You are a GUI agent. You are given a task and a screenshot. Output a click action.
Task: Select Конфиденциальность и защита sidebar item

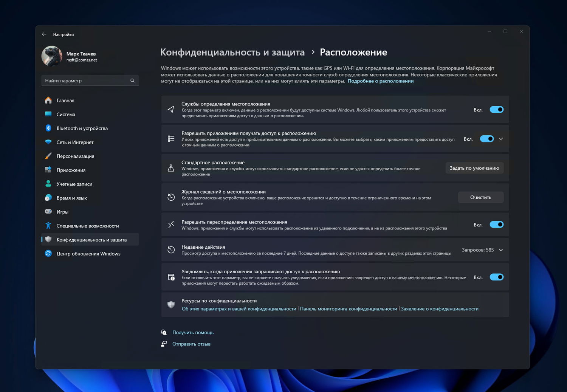click(x=90, y=240)
